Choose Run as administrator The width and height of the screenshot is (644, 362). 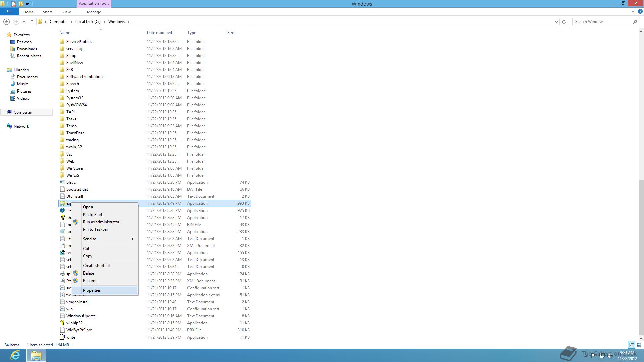tap(105, 222)
